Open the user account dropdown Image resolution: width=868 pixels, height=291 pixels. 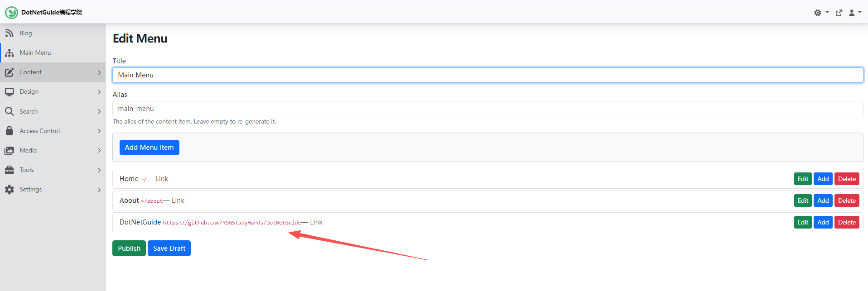[854, 13]
